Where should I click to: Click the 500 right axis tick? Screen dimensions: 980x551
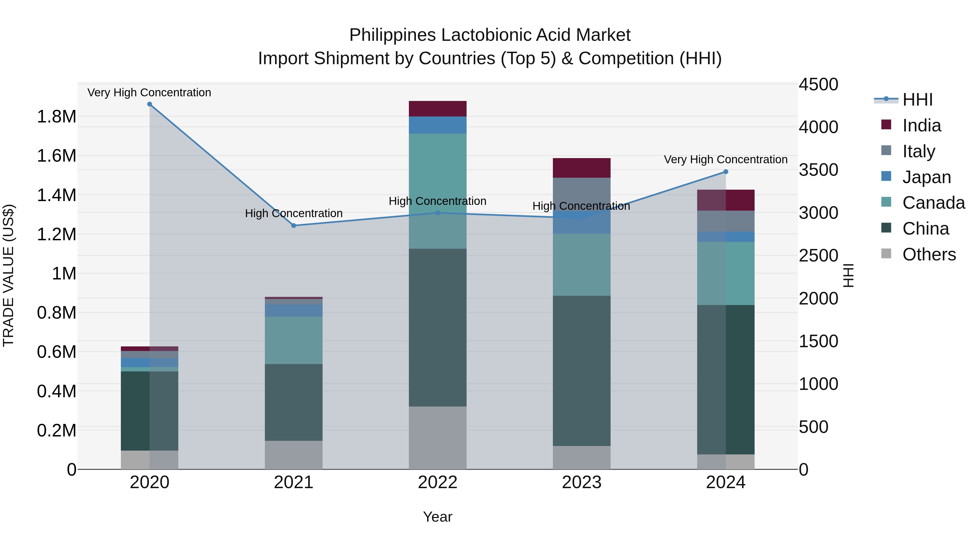click(x=813, y=427)
